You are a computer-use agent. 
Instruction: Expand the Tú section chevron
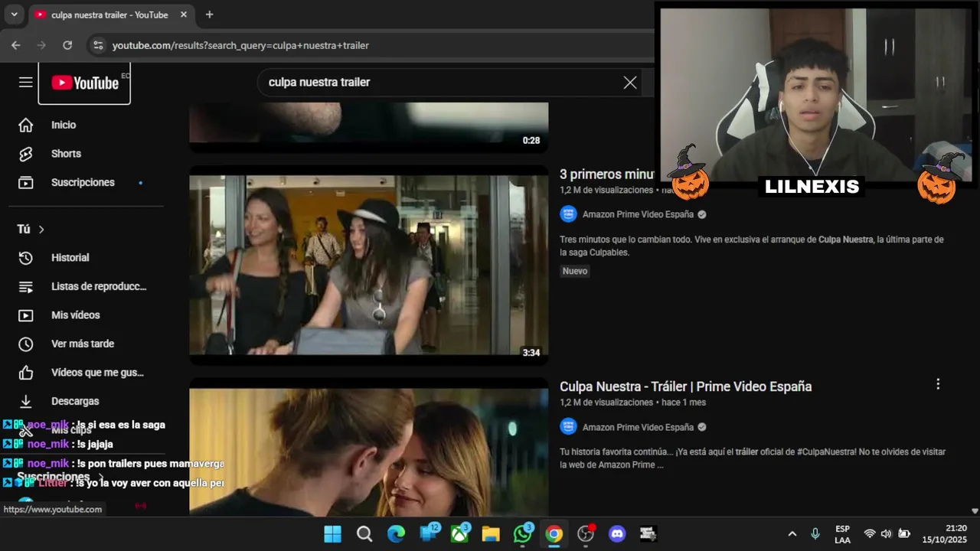click(41, 230)
